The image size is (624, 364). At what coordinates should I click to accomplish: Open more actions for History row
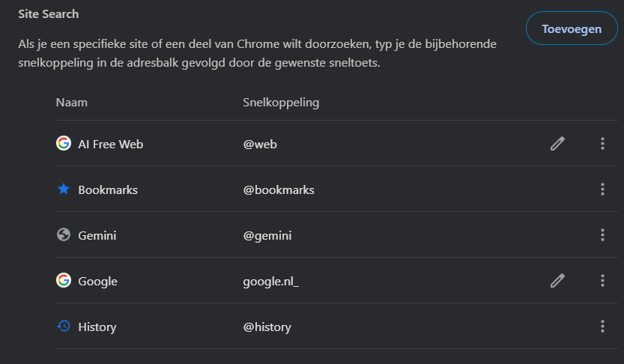[602, 327]
